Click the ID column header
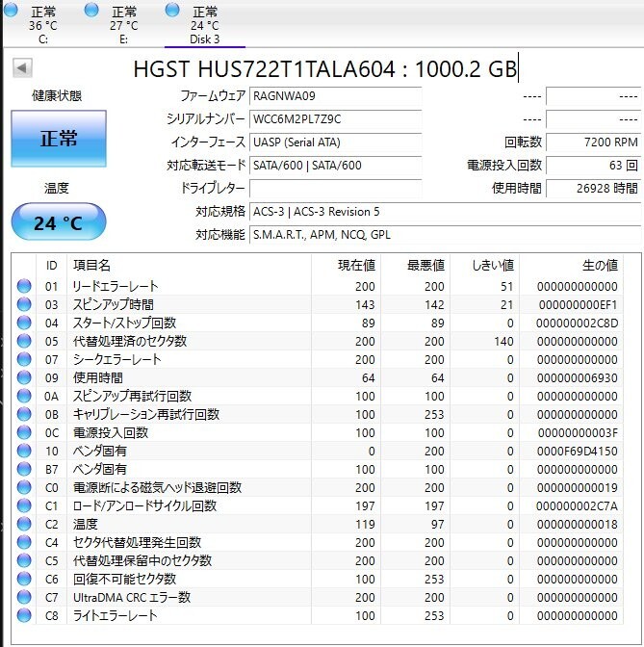Viewport: 644px width, 647px height. click(x=52, y=266)
